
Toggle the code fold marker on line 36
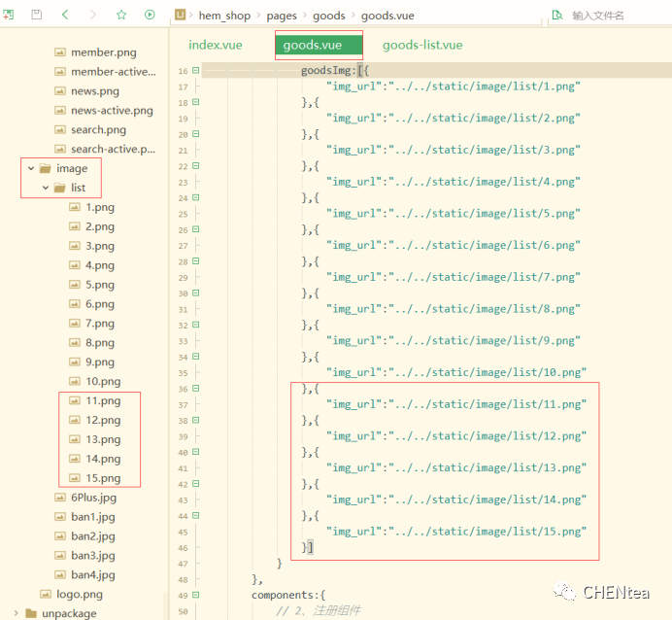point(196,388)
